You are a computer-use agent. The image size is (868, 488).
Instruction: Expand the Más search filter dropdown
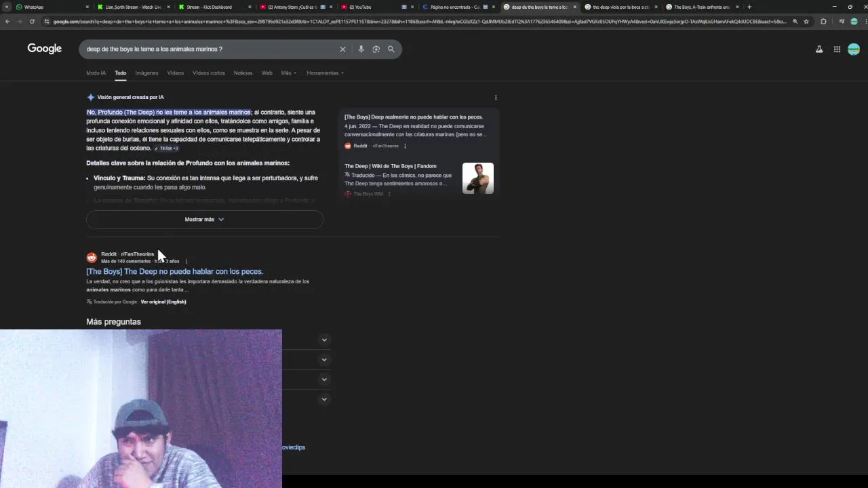289,73
